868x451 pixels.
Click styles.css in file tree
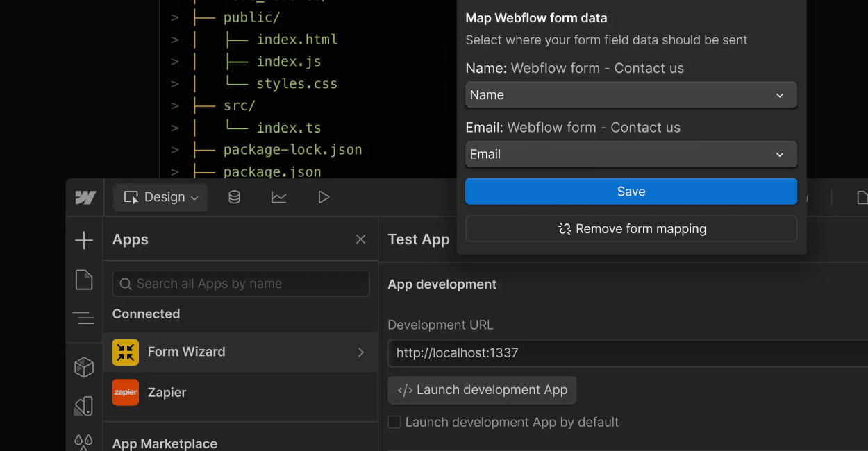click(297, 84)
